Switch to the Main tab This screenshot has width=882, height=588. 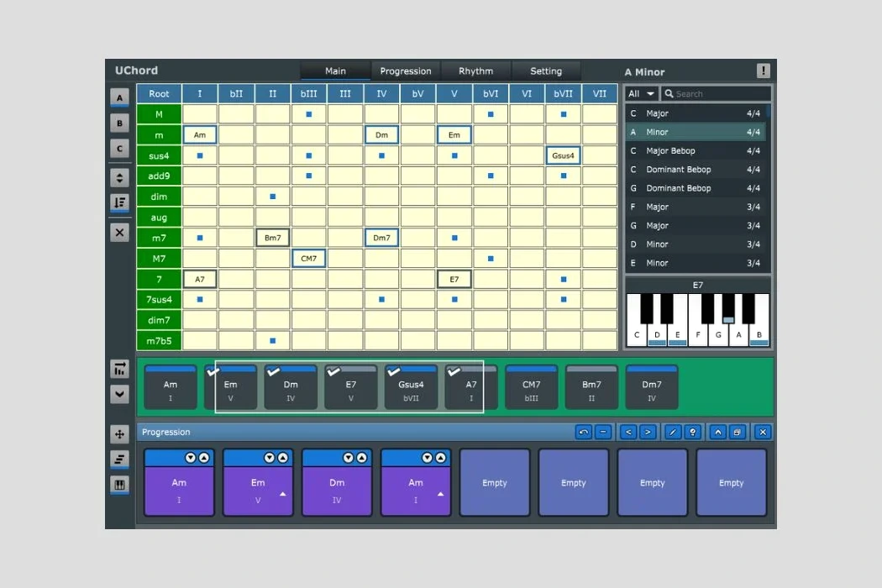point(335,71)
